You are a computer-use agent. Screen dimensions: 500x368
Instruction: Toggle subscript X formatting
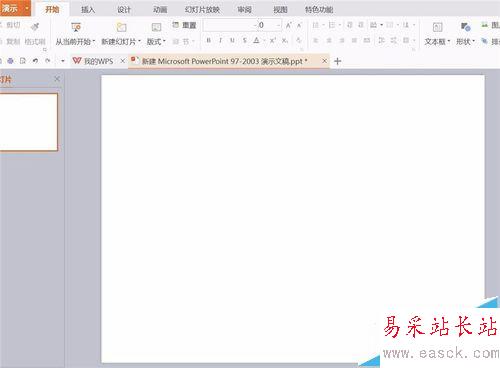pyautogui.click(x=285, y=40)
